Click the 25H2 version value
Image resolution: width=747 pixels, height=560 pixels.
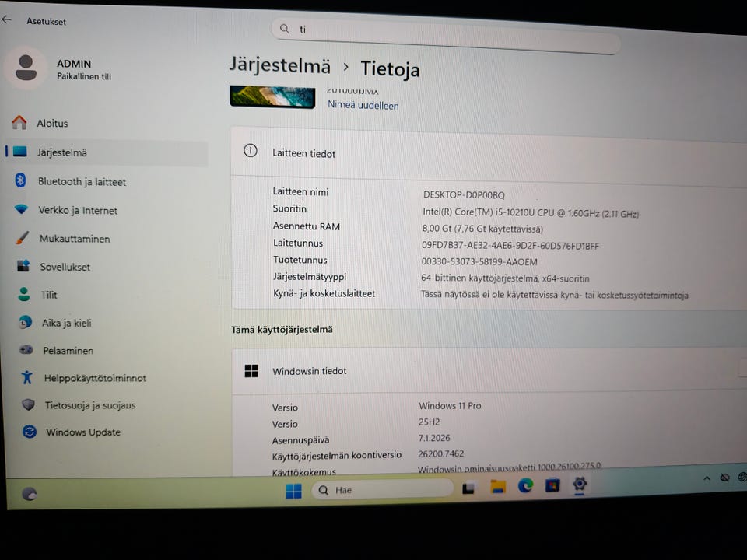(429, 422)
